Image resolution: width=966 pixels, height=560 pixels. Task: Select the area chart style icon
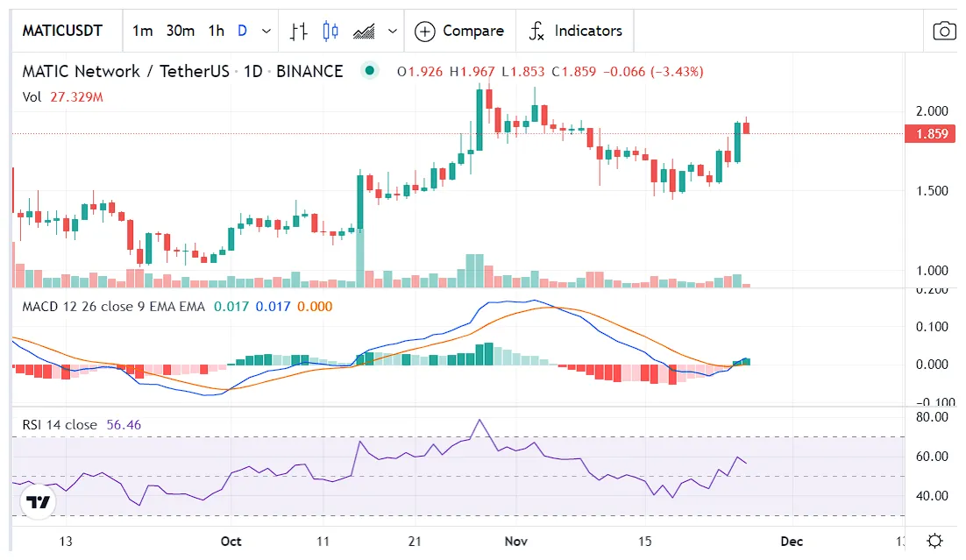pyautogui.click(x=364, y=32)
